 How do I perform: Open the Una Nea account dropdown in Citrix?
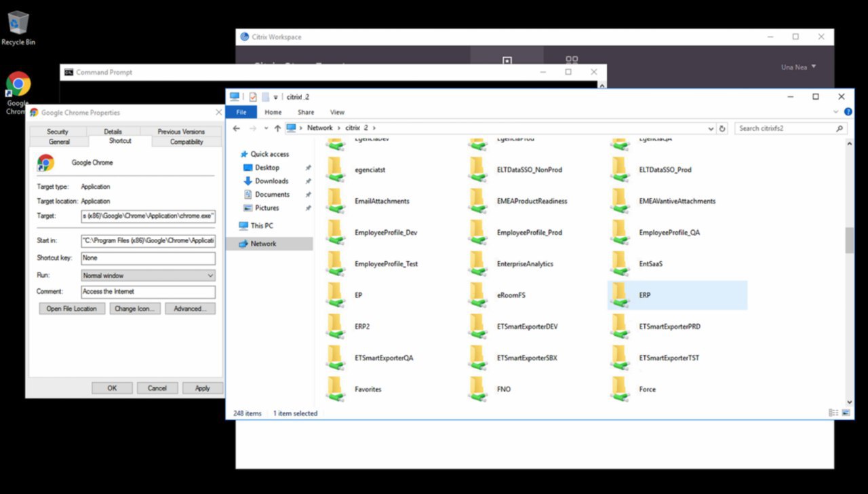click(x=799, y=66)
